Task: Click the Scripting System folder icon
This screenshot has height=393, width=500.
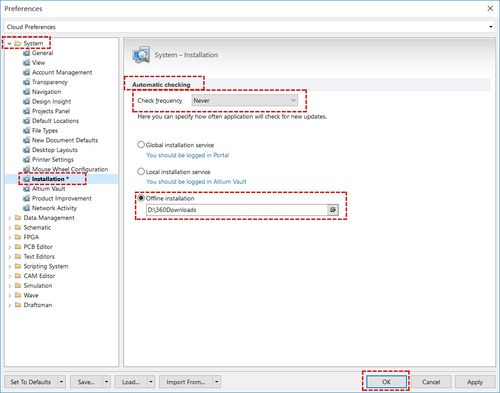Action: [x=18, y=266]
